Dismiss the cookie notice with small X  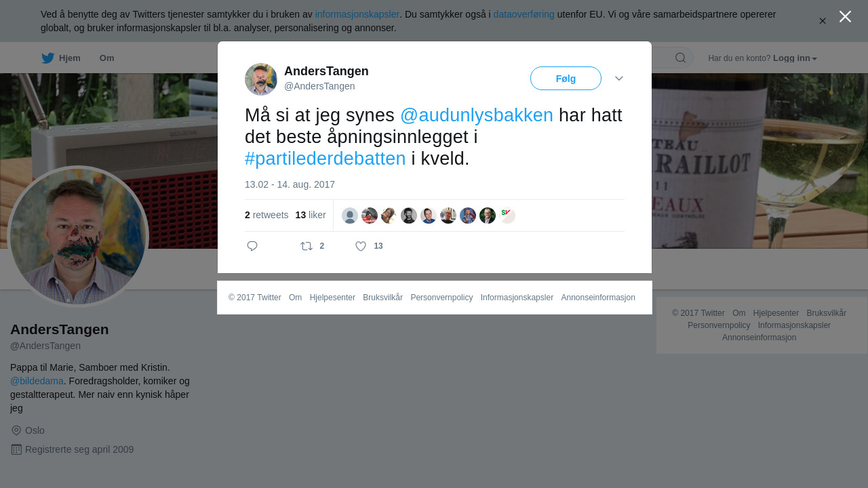pyautogui.click(x=823, y=21)
